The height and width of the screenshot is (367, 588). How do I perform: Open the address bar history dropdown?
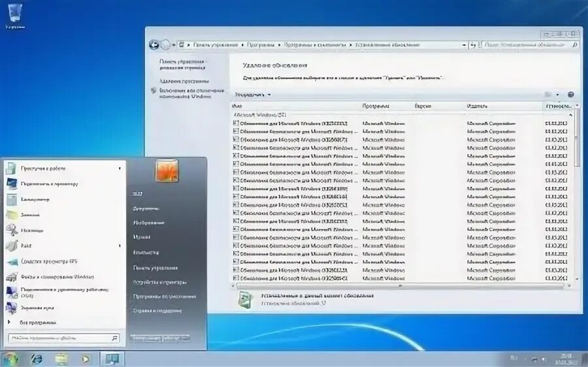[x=465, y=45]
